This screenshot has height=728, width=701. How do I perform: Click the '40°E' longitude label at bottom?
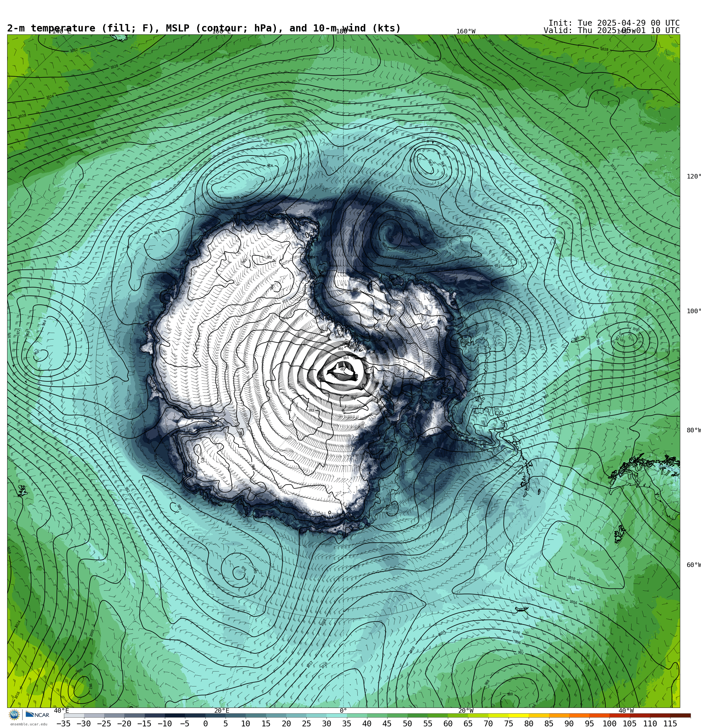point(61,710)
